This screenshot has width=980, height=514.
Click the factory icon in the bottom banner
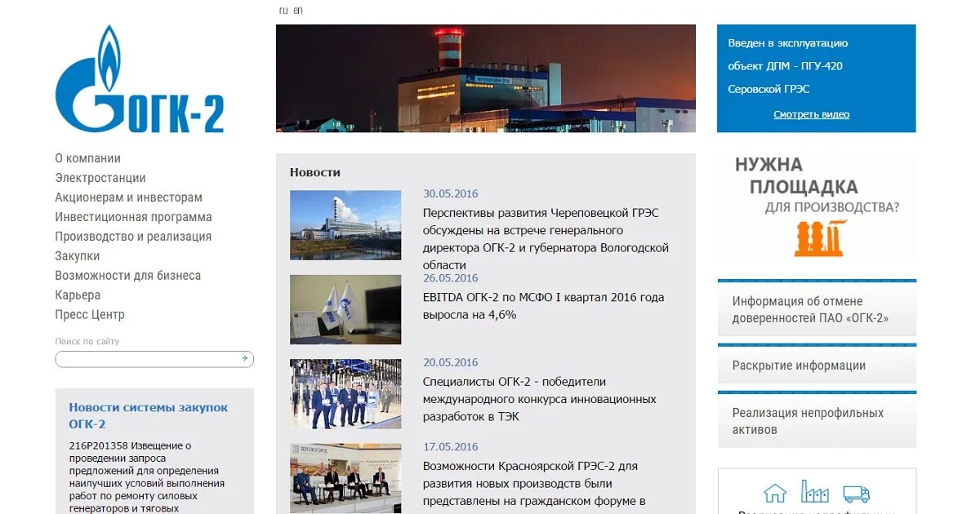coord(814,493)
